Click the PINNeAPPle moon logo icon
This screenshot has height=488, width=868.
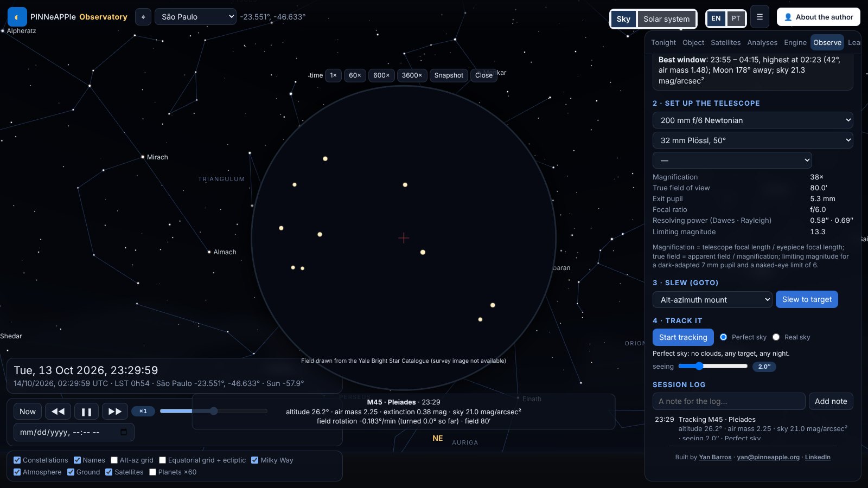coord(17,17)
